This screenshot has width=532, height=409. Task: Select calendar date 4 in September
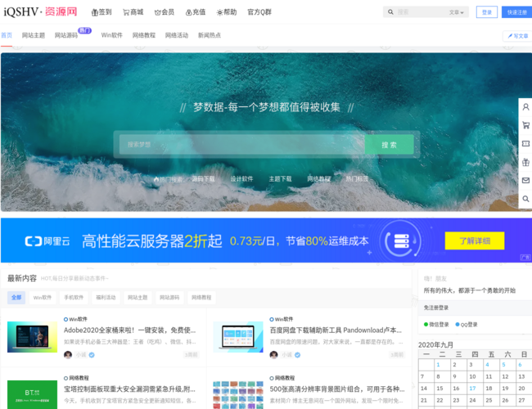[x=487, y=365]
